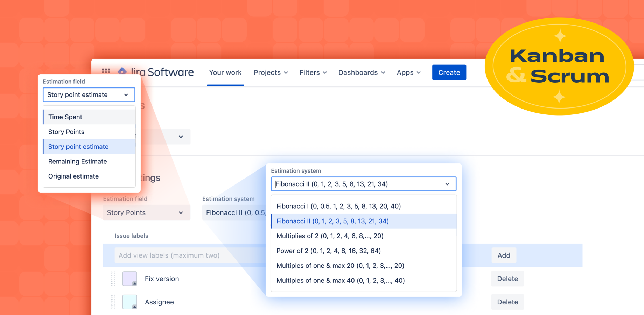Select Multiples of one & max 40
Image resolution: width=644 pixels, height=315 pixels.
(364, 280)
